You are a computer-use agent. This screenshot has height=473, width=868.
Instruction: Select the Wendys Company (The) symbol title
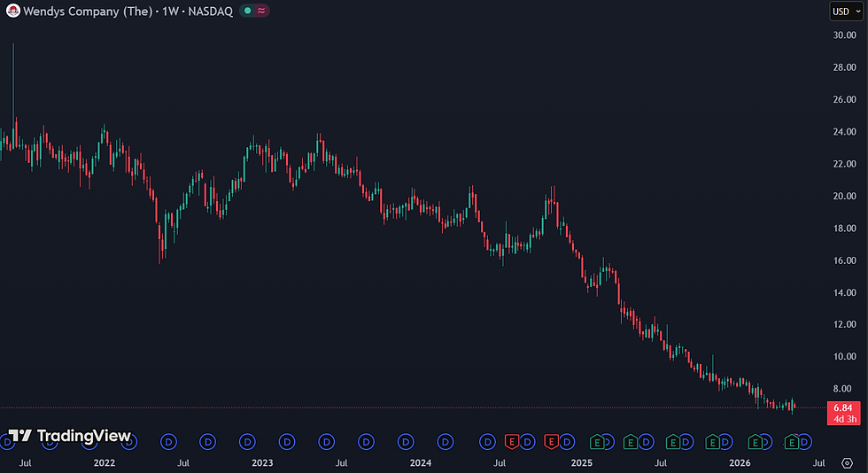point(88,12)
